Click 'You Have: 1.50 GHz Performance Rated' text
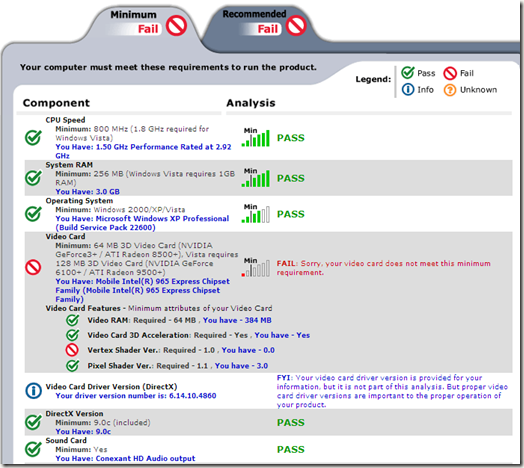The image size is (524, 468). (x=143, y=151)
